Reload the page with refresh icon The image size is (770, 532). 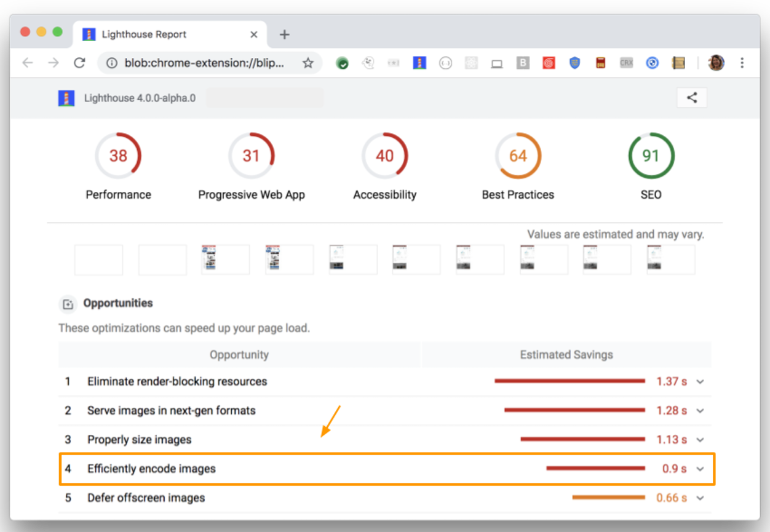point(79,63)
